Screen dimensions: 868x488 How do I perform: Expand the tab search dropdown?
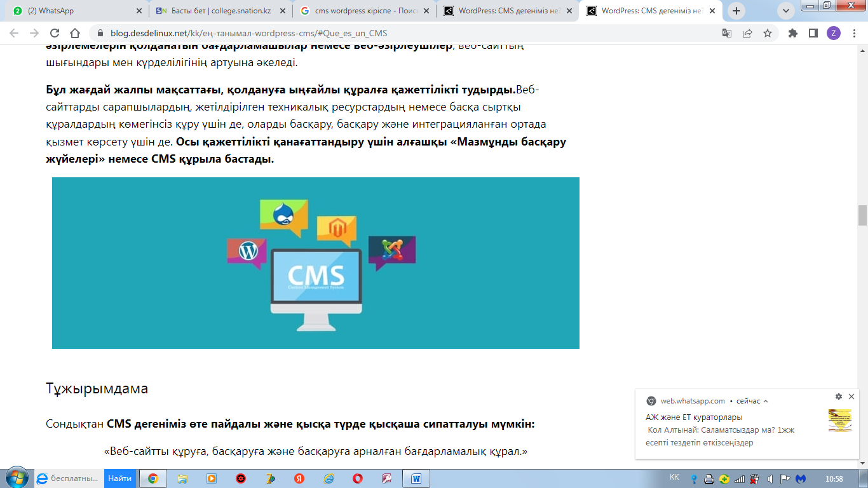click(x=787, y=11)
